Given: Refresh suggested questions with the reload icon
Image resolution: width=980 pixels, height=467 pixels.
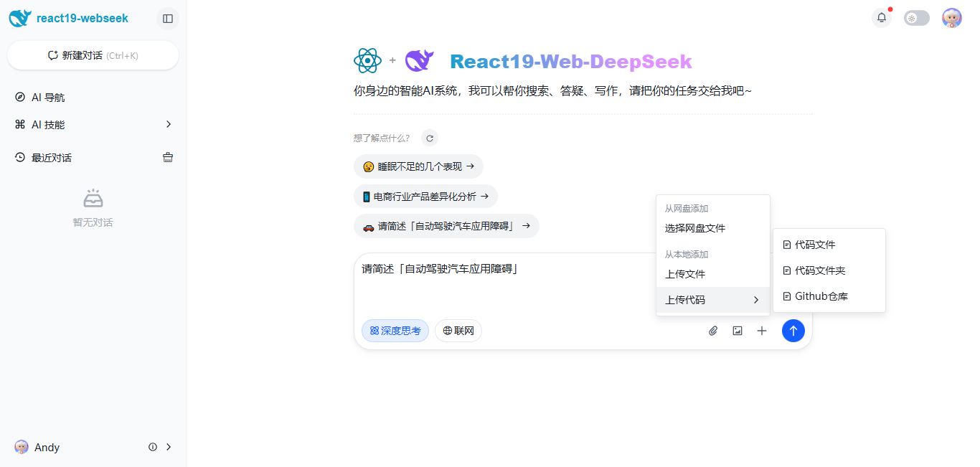Looking at the screenshot, I should point(429,138).
